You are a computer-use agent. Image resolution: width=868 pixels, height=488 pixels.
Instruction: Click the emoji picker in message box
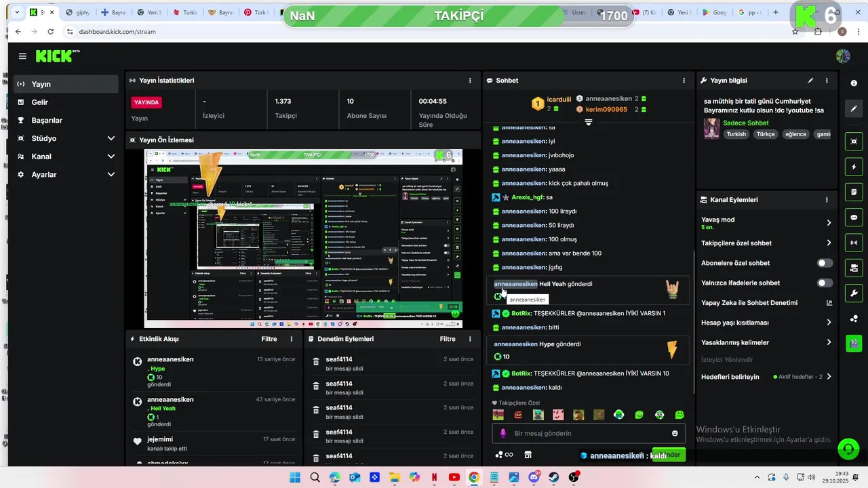tap(675, 434)
